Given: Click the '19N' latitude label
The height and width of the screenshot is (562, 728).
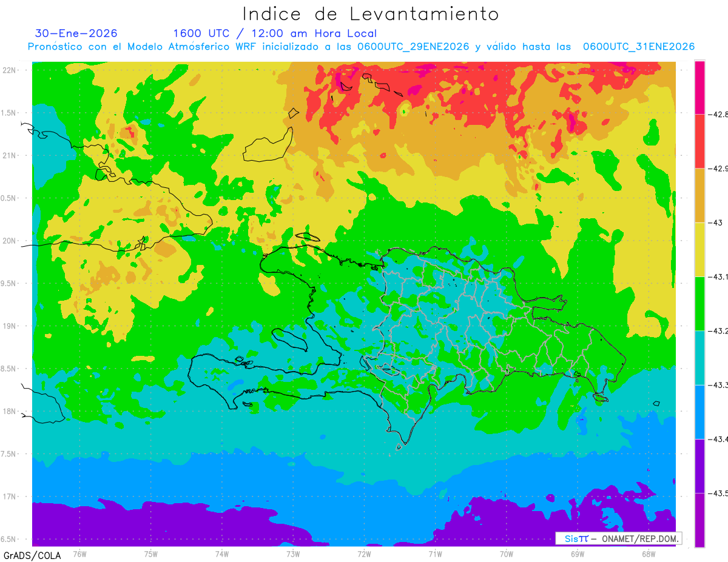Looking at the screenshot, I should [x=10, y=326].
